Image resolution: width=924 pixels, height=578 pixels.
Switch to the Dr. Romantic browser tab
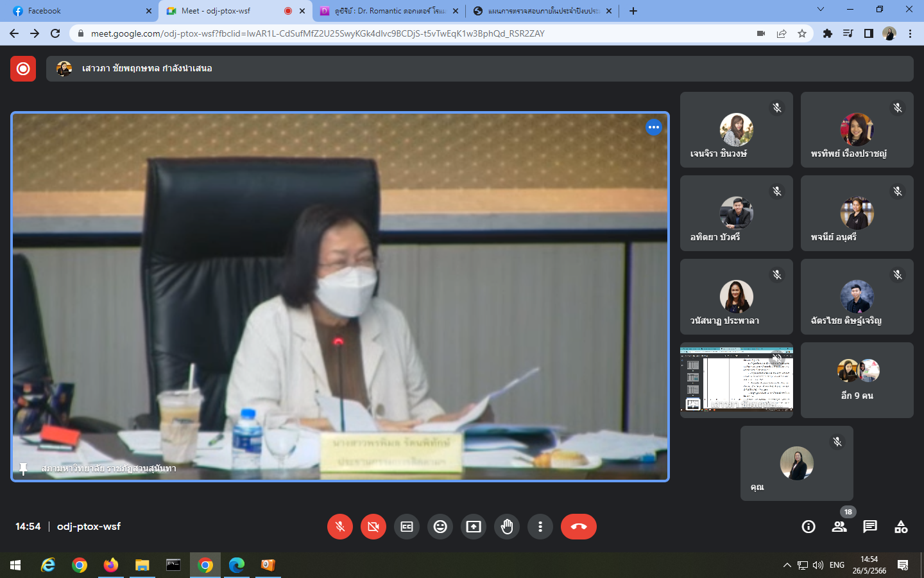tap(389, 11)
